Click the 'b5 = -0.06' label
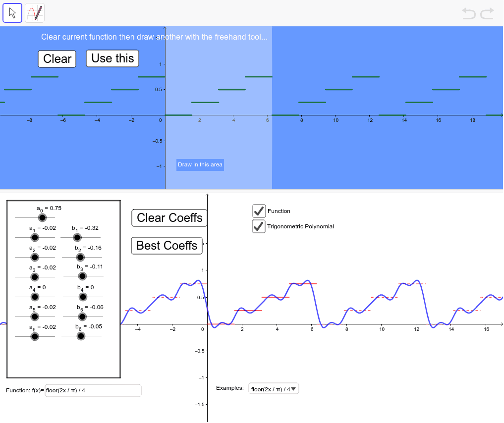This screenshot has height=423, width=504. click(90, 308)
